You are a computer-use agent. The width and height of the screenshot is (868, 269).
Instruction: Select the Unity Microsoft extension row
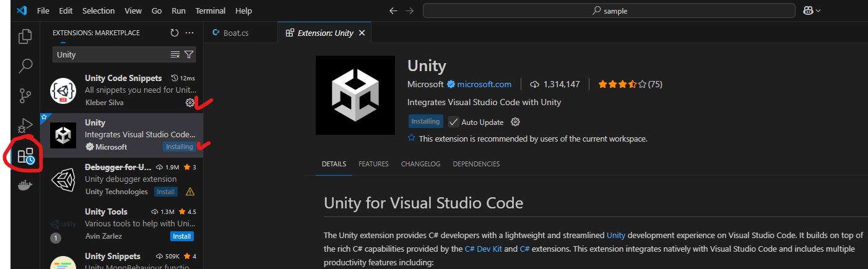click(x=122, y=135)
